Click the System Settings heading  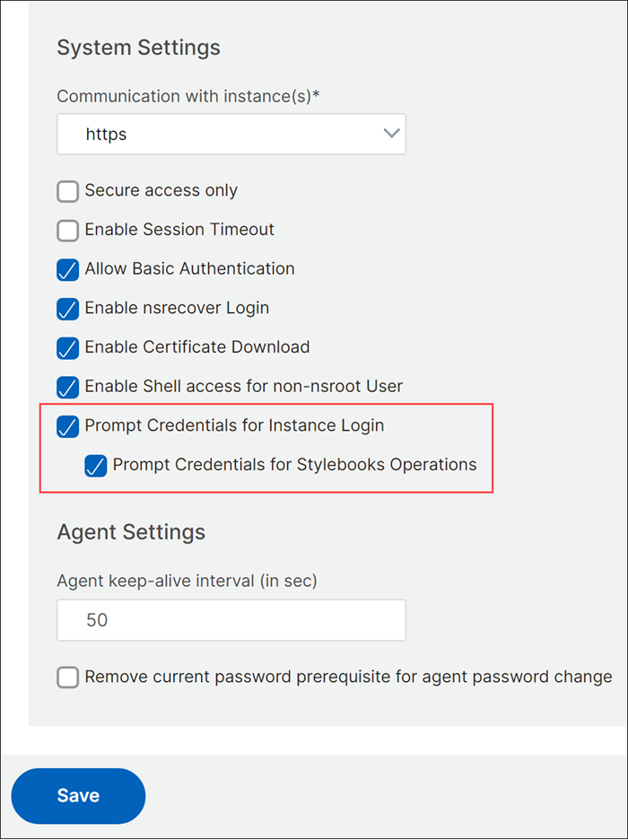[x=139, y=48]
